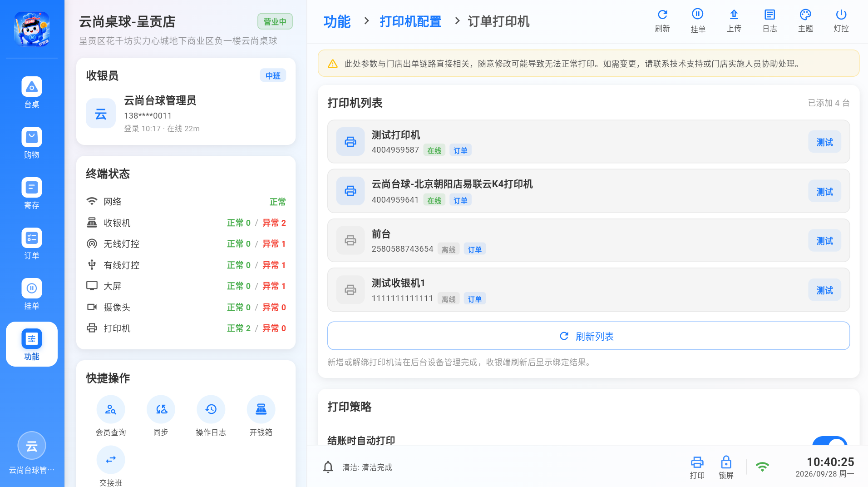Click the 收银机 terminal status row
Viewport: 868px width, 487px height.
point(186,223)
